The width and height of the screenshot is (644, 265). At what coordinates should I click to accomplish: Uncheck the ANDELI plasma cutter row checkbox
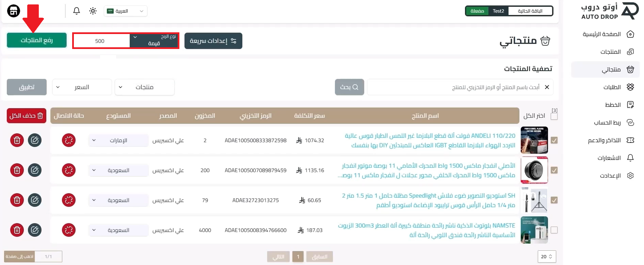coord(554,140)
